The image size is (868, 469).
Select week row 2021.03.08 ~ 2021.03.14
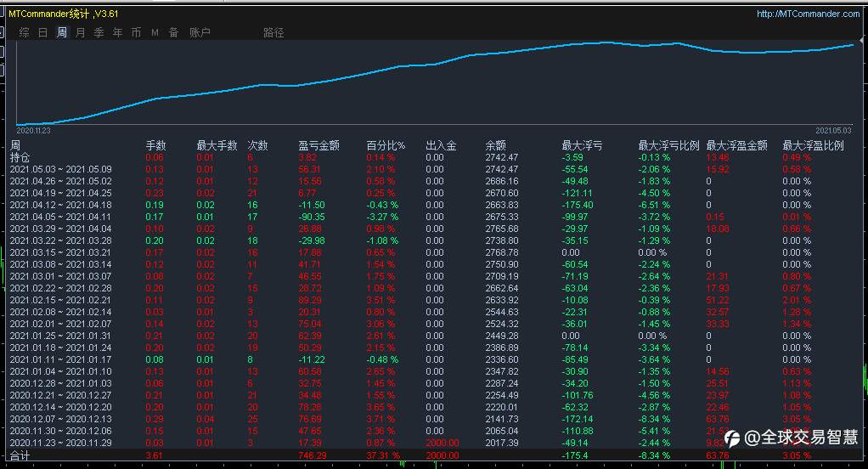(61, 265)
